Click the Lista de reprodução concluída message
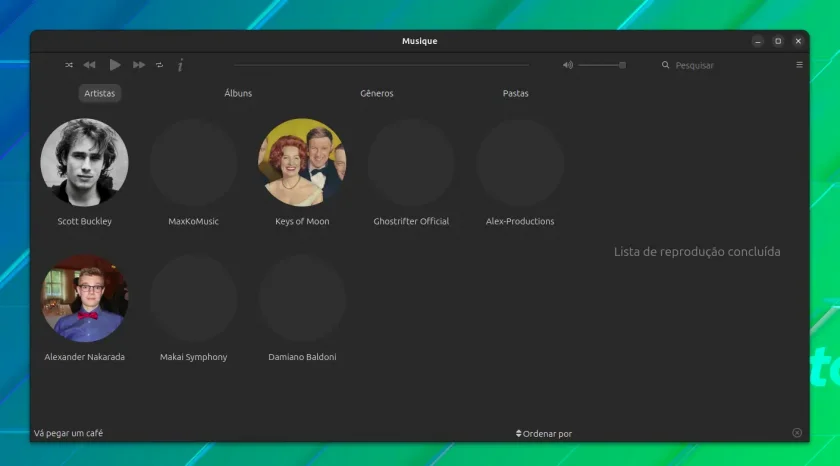Viewport: 840px width, 466px height. point(697,252)
